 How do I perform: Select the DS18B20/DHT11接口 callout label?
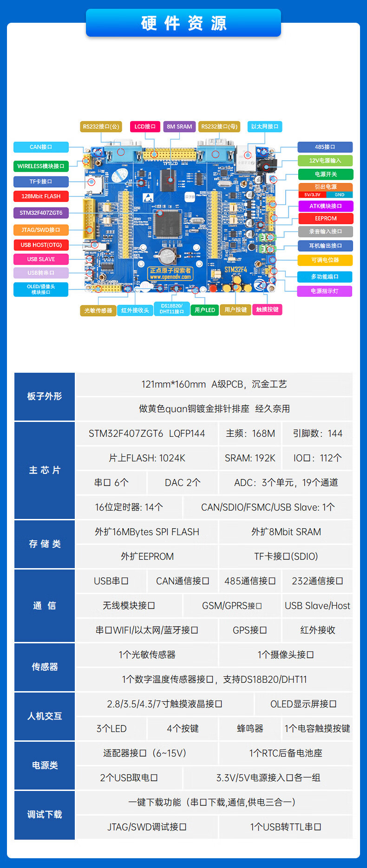172,309
